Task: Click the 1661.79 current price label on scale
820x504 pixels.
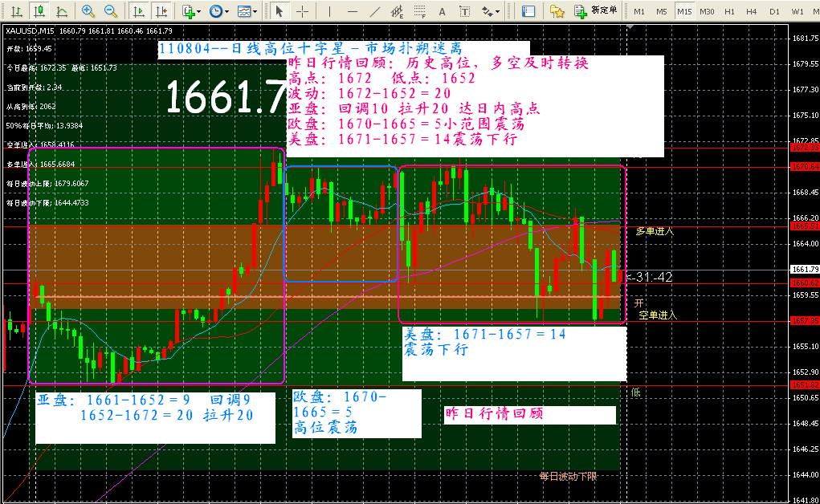Action: click(804, 269)
